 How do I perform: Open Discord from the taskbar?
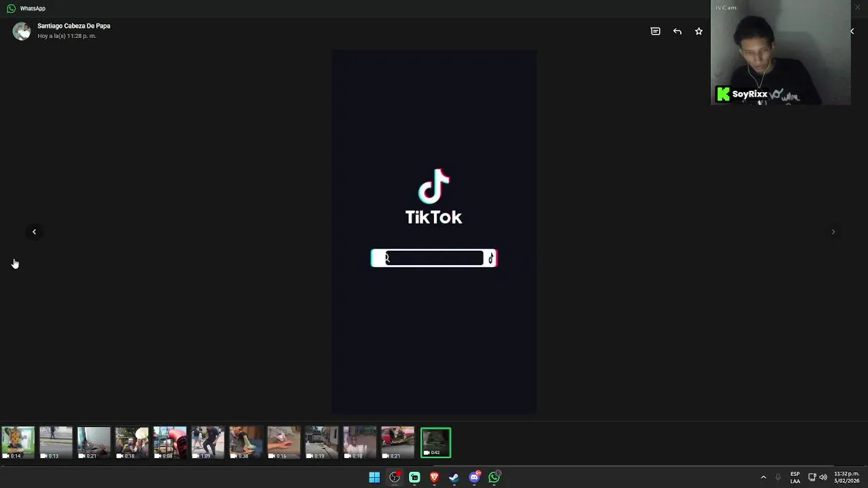click(475, 478)
